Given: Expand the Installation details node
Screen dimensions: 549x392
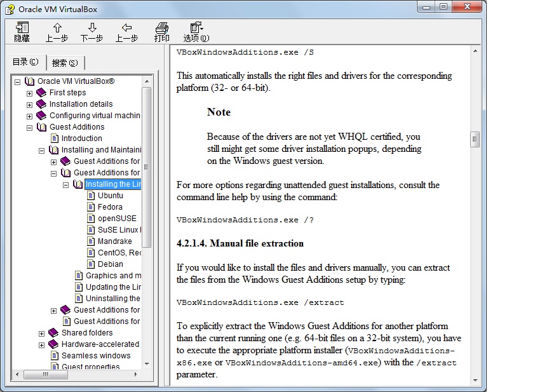Looking at the screenshot, I should click(29, 105).
